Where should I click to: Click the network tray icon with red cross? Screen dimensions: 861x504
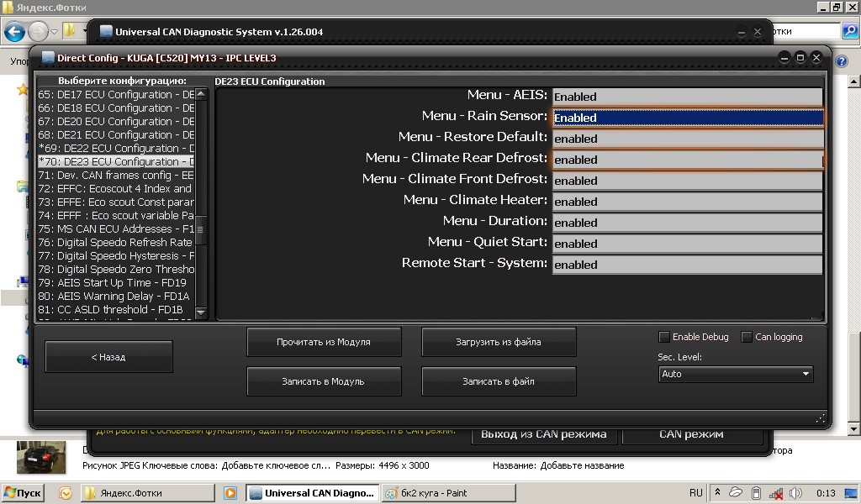pos(775,494)
